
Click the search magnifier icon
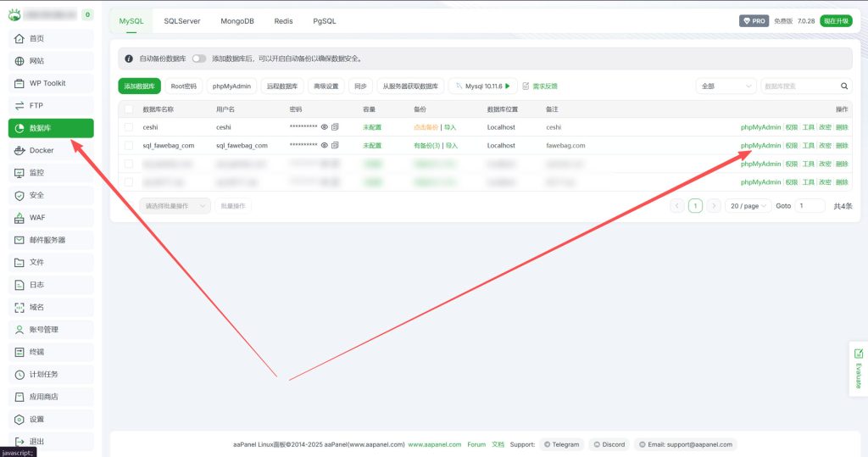tap(844, 86)
